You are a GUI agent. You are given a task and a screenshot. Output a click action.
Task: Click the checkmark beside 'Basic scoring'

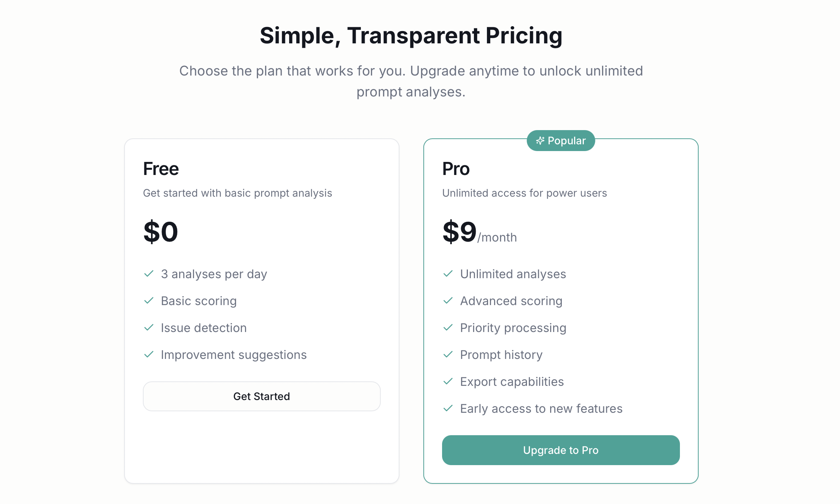pos(149,301)
